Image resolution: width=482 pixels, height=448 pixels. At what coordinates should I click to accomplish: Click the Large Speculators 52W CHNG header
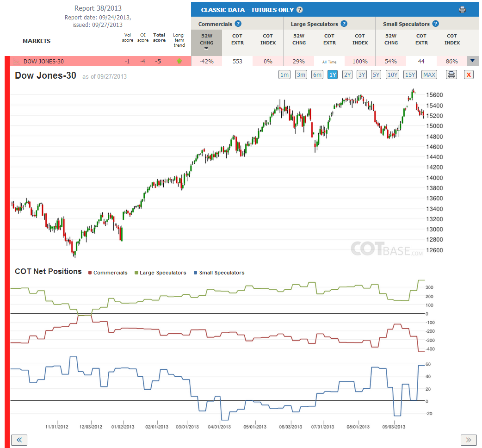click(x=299, y=39)
